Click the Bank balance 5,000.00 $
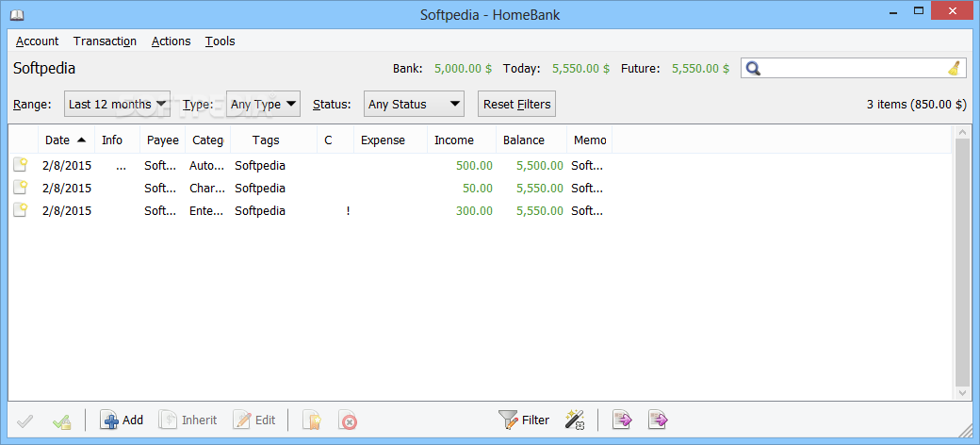 tap(463, 69)
